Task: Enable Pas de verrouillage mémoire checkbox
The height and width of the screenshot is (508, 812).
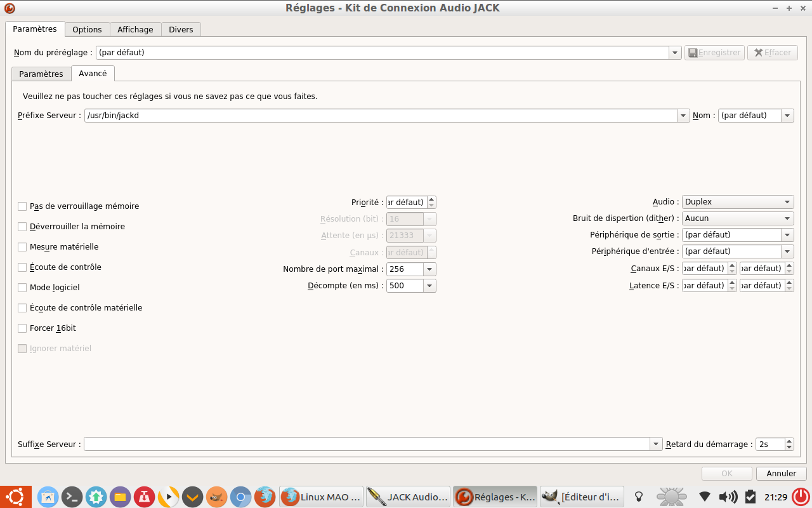Action: [22, 206]
